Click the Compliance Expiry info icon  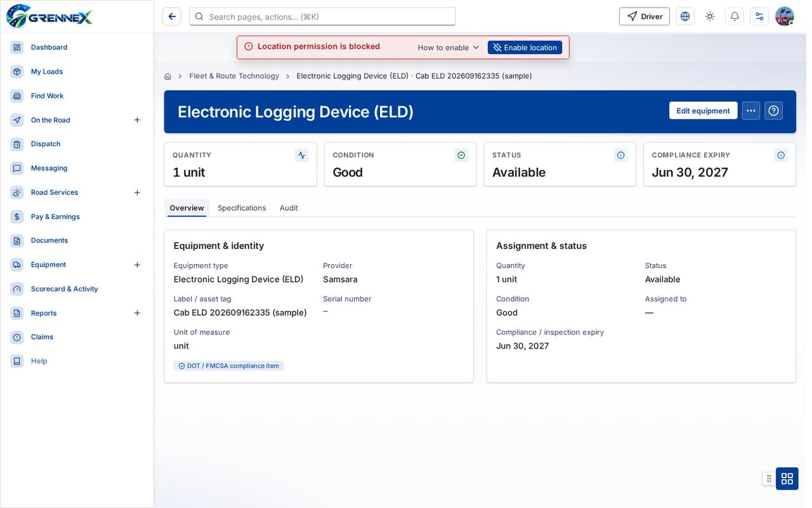click(781, 155)
